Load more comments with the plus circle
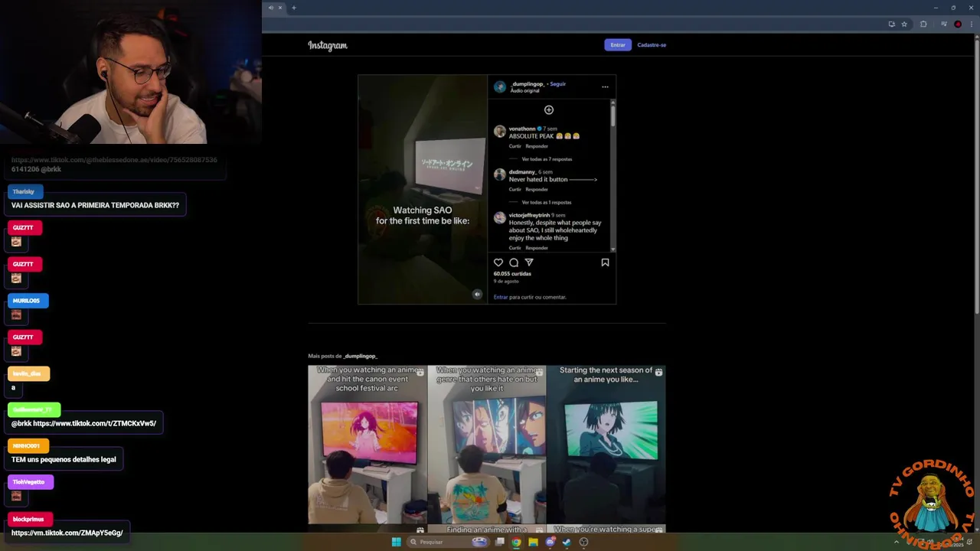The height and width of the screenshot is (551, 980). tap(549, 110)
